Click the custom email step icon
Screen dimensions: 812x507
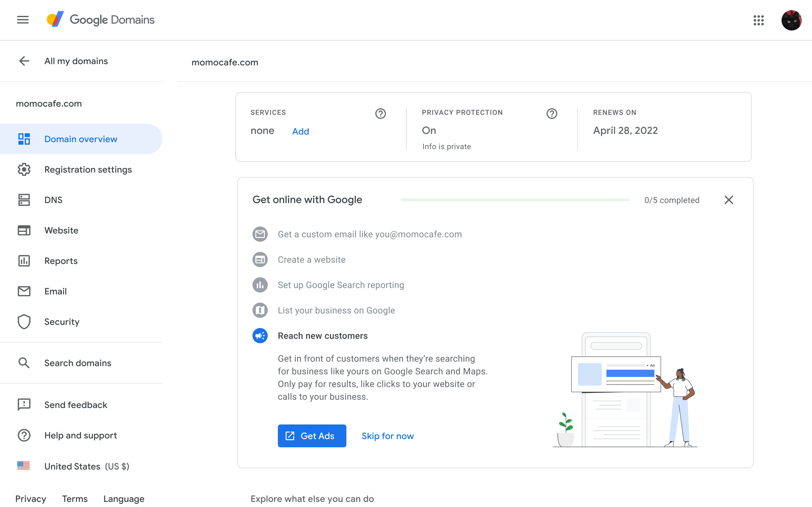260,234
